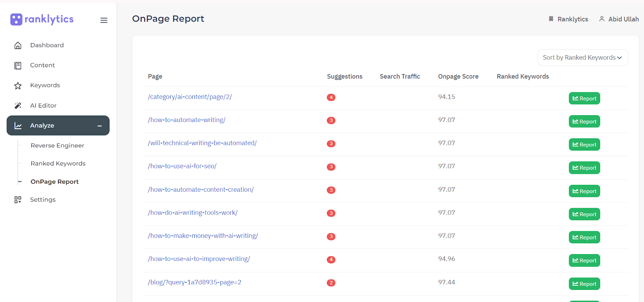Collapse the Analyze menu section
Image resolution: width=644 pixels, height=302 pixels.
pyautogui.click(x=99, y=126)
